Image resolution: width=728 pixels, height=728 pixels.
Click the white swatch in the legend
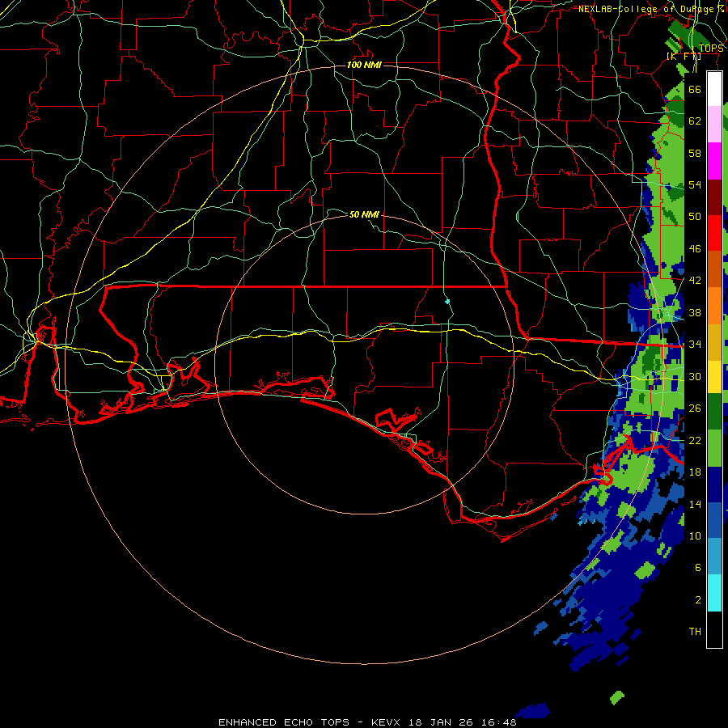[x=714, y=89]
